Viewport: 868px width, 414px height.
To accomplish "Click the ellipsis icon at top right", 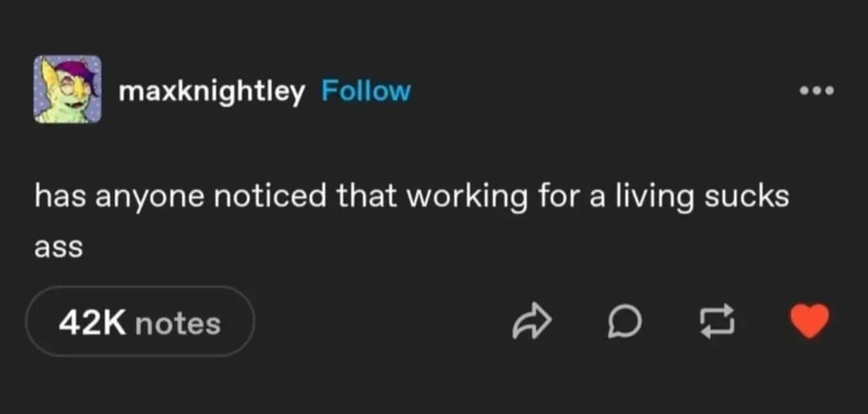I will click(818, 90).
